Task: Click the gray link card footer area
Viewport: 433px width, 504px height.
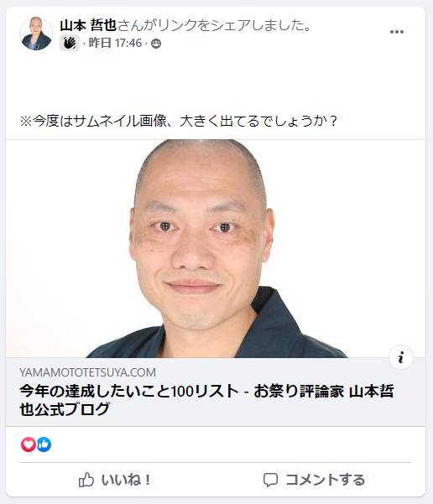Action: [x=216, y=392]
